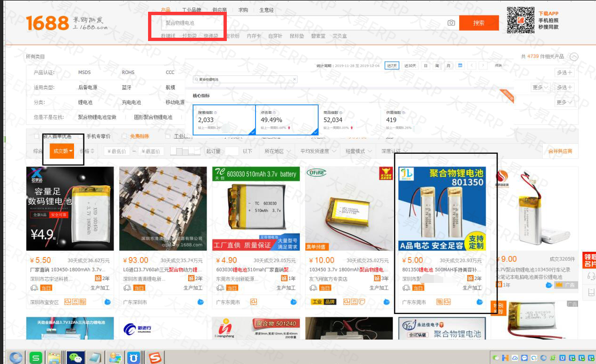Toggle the 点击率 indicator card
The width and height of the screenshot is (596, 364).
coord(287,120)
